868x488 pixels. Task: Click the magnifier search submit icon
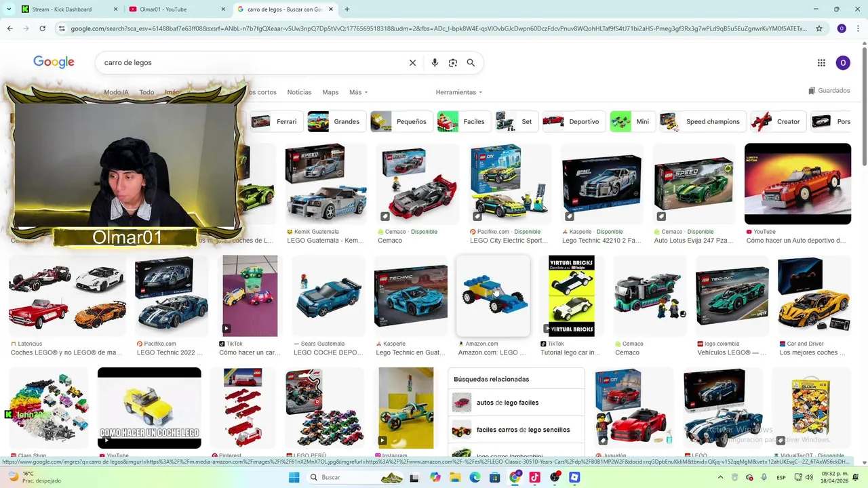click(471, 62)
